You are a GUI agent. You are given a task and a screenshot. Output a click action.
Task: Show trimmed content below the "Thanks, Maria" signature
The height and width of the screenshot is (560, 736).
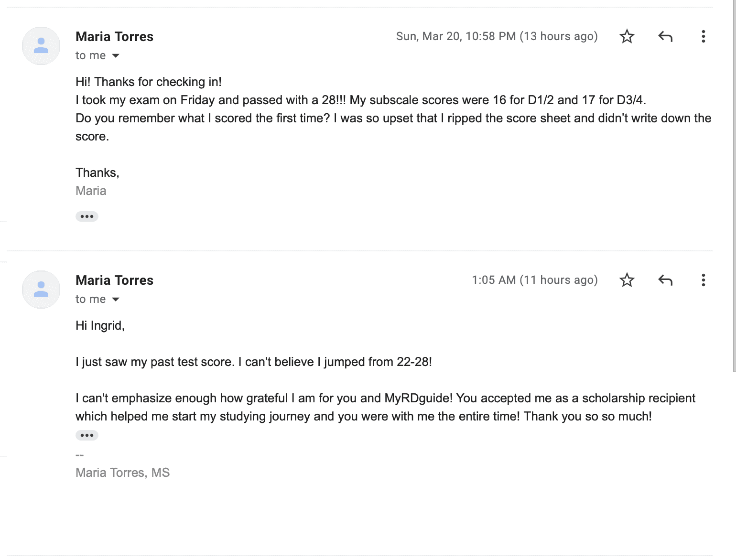(87, 216)
